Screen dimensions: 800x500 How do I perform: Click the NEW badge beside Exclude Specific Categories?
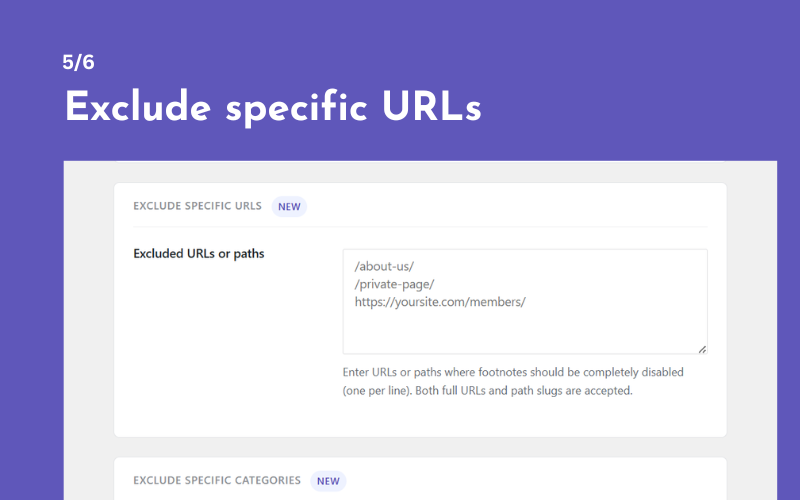[x=328, y=481]
